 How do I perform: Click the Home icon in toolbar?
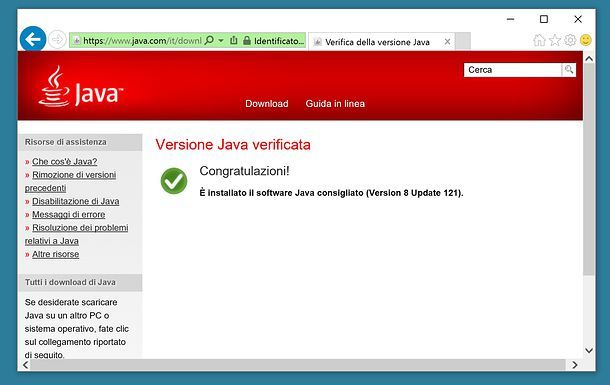click(x=539, y=40)
